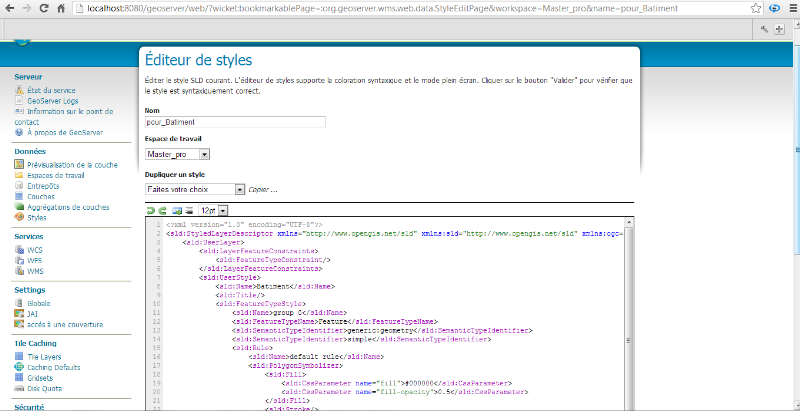This screenshot has height=411, width=800.
Task: Click the Nom field containing pour_Batiment
Action: click(x=236, y=122)
